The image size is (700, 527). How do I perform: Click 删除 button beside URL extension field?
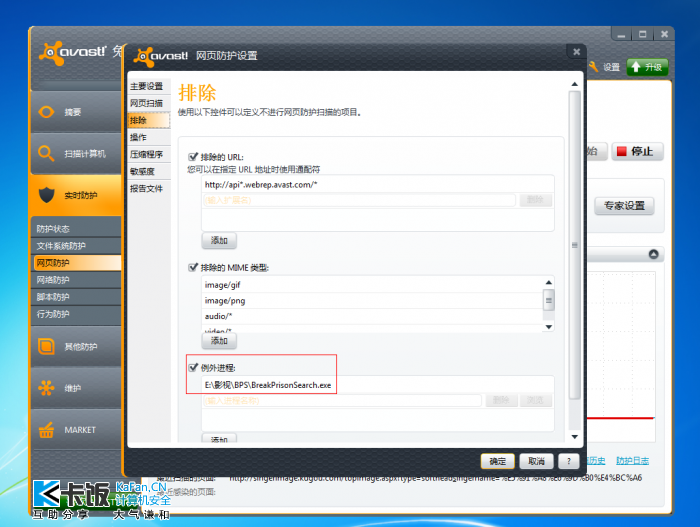click(535, 200)
